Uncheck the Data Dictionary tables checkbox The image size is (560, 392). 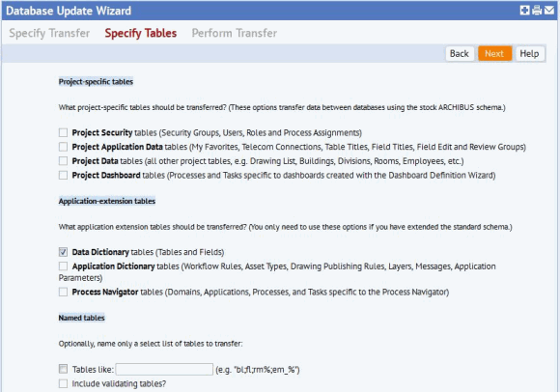pyautogui.click(x=63, y=252)
